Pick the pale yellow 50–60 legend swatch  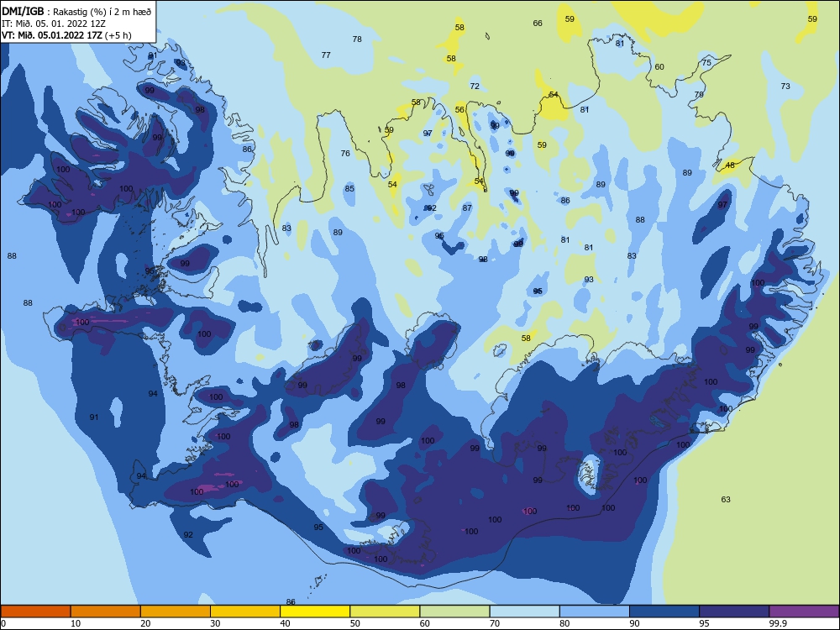click(x=385, y=612)
